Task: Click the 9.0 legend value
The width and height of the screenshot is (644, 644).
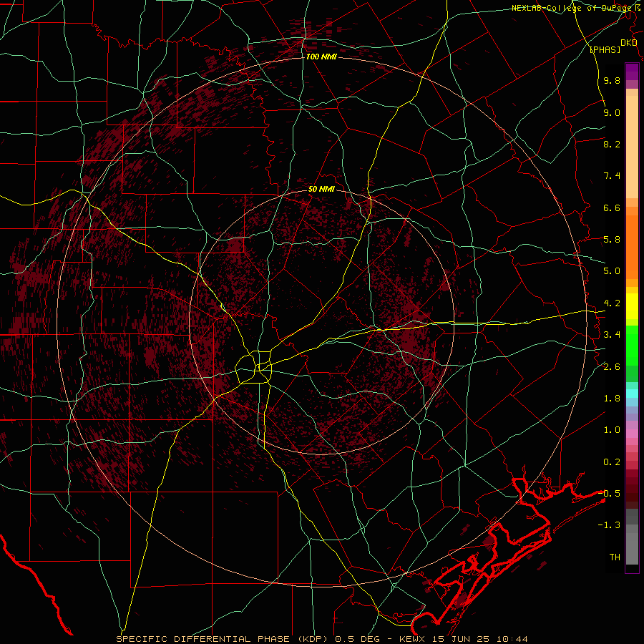Action: click(612, 112)
